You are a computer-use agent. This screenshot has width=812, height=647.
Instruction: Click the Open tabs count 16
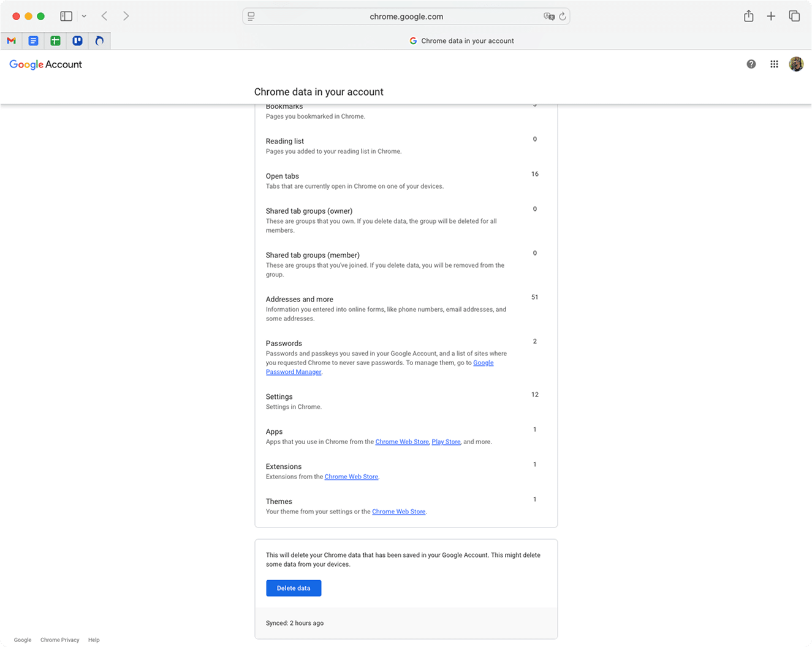click(x=535, y=174)
